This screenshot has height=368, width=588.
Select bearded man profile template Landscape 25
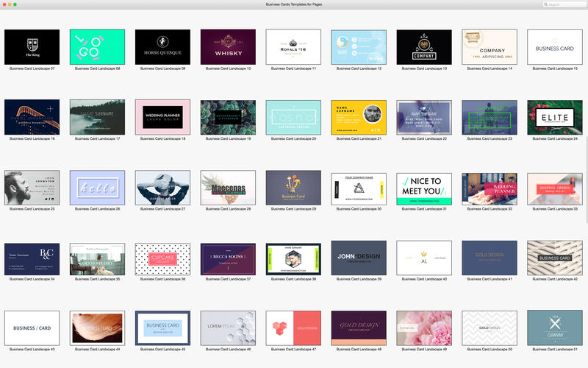[x=32, y=188]
